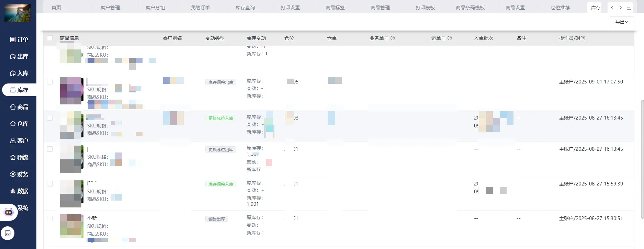Image resolution: width=644 pixels, height=249 pixels.
Task: Switch to the 我的订单 tab
Action: (200, 8)
